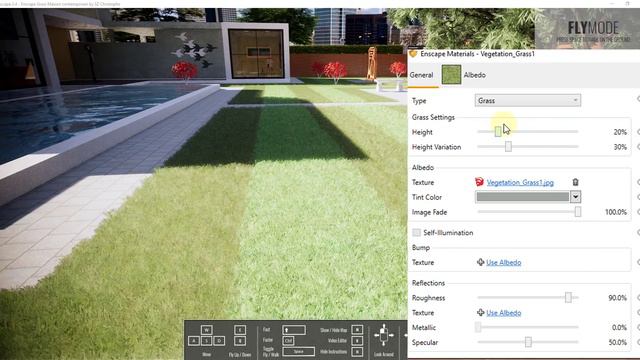Click the W key hint icon
The height and width of the screenshot is (360, 640).
207,330
